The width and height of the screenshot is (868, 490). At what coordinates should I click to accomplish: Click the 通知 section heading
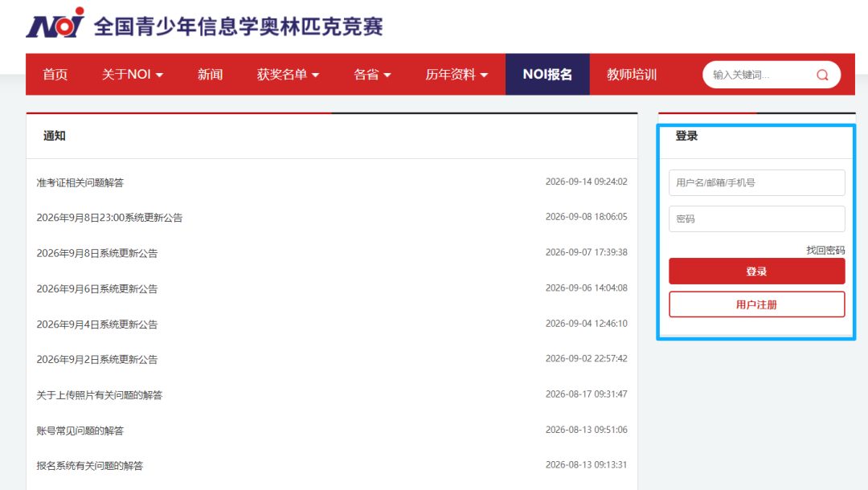[x=55, y=136]
